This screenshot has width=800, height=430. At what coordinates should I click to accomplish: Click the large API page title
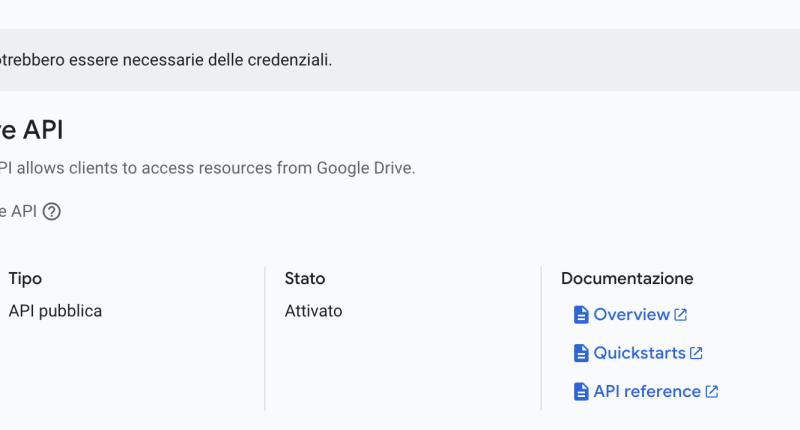(35, 129)
